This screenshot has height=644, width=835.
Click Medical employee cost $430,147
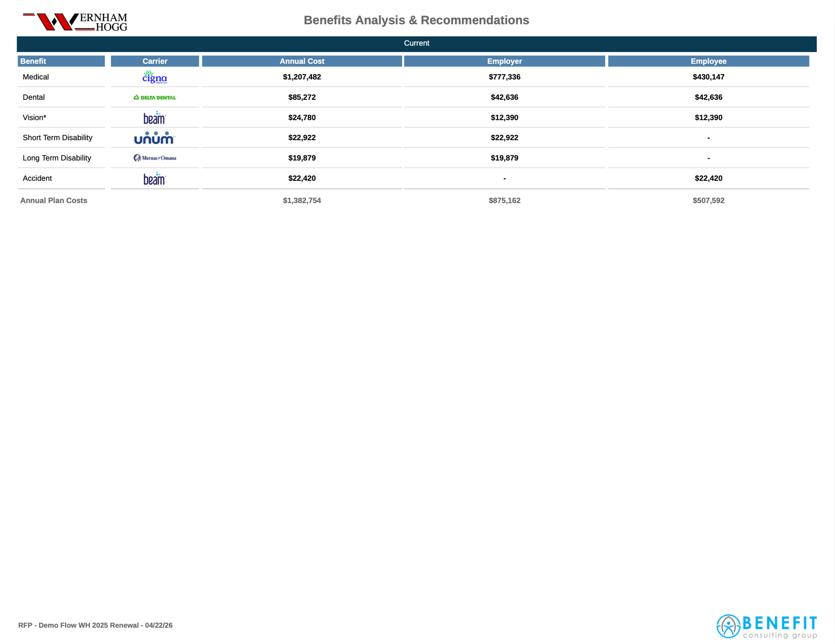click(x=709, y=77)
